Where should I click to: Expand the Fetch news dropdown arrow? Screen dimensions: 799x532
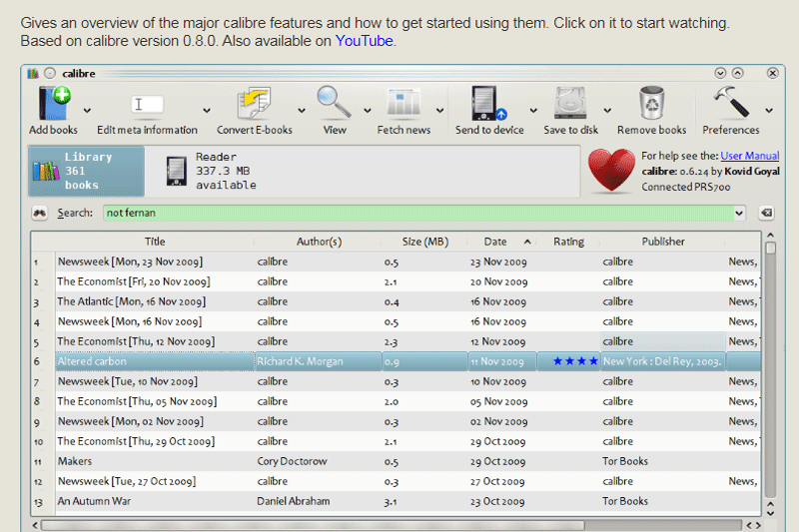(x=439, y=111)
